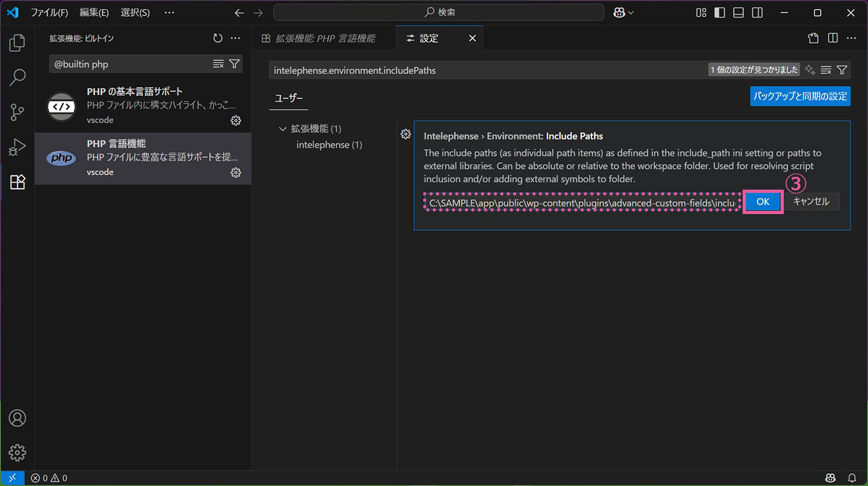
Task: Toggle the bottom panel visibility
Action: point(739,13)
